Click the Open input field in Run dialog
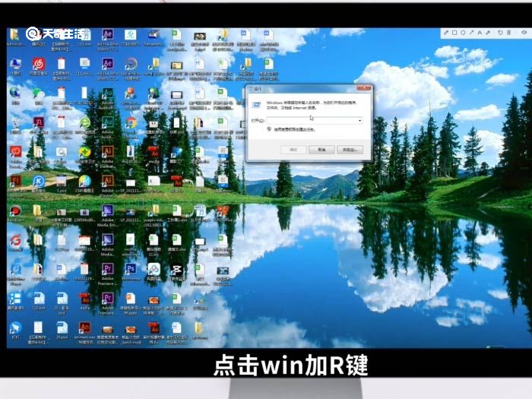The height and width of the screenshot is (399, 532). pos(314,120)
